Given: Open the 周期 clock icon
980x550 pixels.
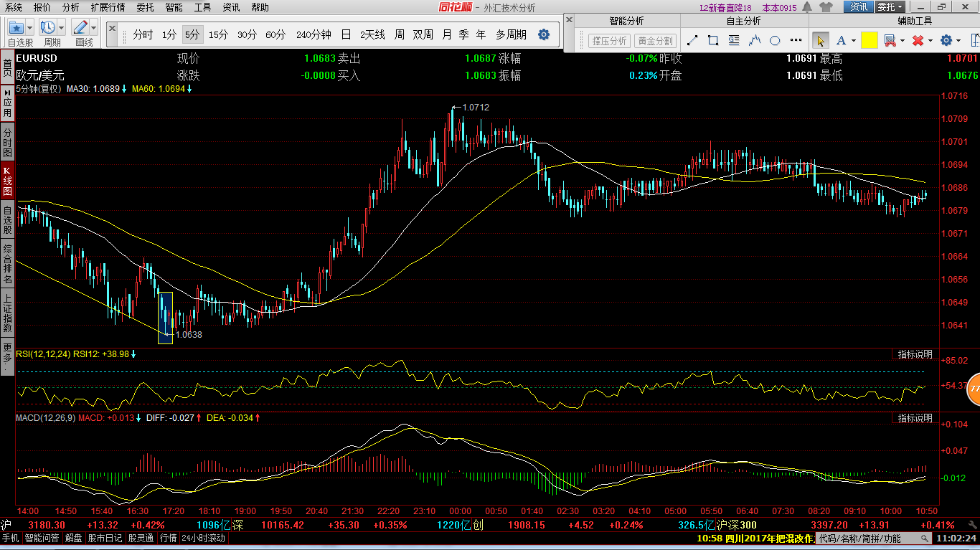Looking at the screenshot, I should 48,28.
